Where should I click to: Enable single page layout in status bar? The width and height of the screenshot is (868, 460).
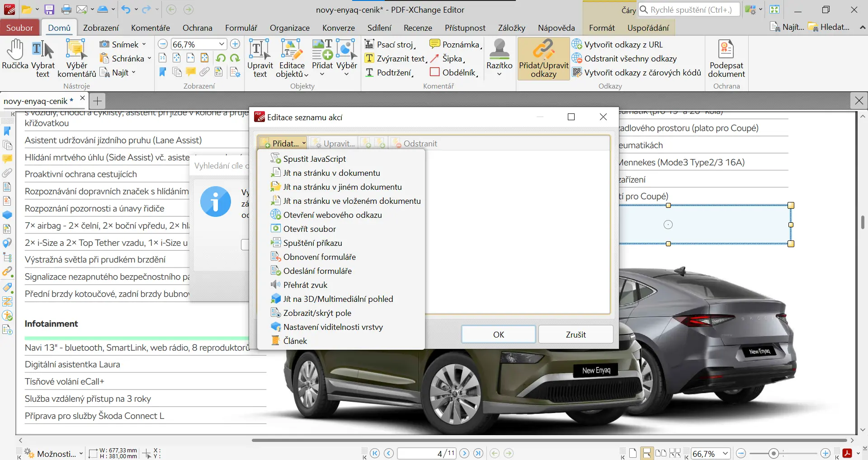coord(633,453)
